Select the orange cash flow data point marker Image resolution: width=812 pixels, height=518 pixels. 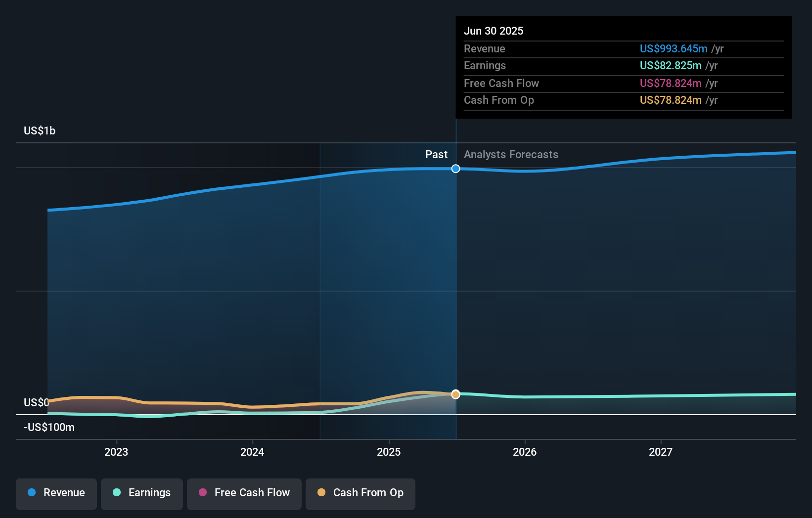point(455,394)
